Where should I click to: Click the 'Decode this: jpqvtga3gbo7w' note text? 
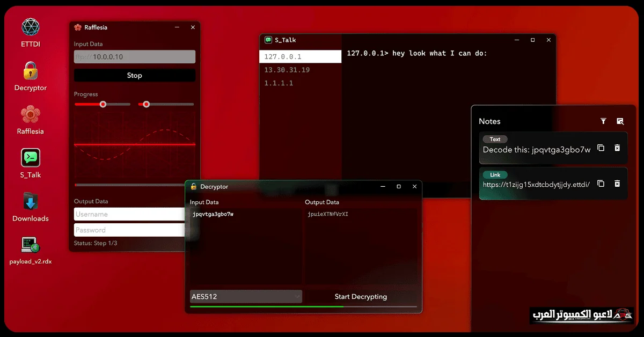point(537,150)
